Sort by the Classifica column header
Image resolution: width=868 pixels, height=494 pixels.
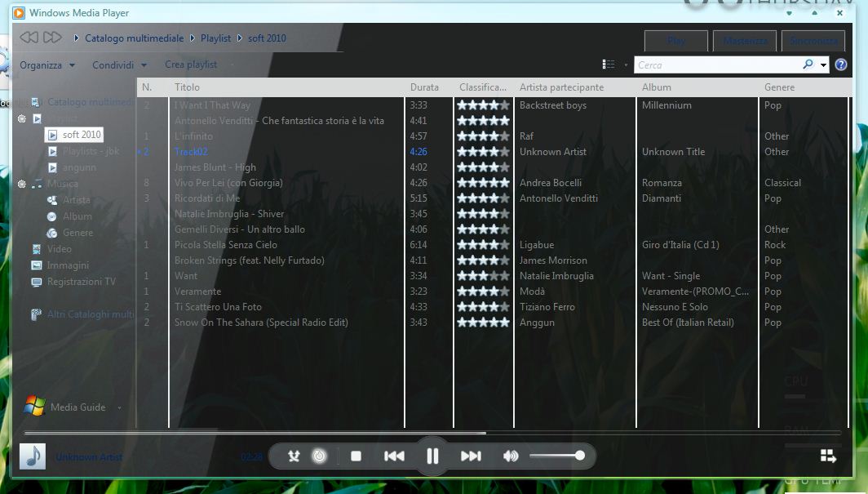pos(483,87)
